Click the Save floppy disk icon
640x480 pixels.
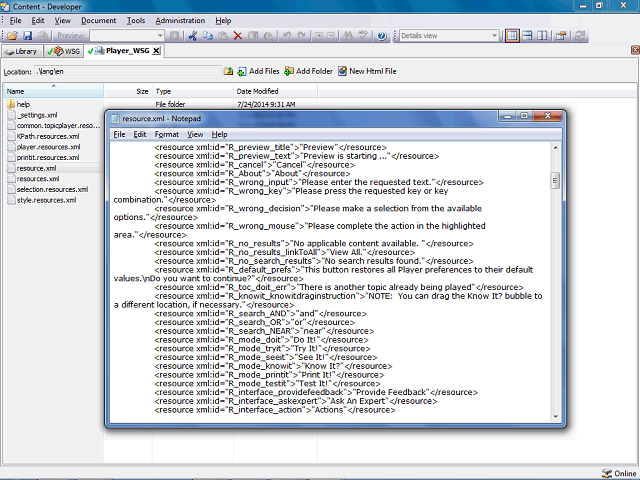pyautogui.click(x=27, y=36)
